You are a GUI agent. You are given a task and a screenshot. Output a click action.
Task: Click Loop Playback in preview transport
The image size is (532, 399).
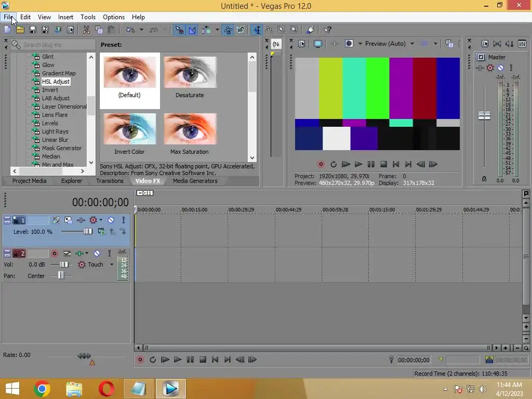[333, 164]
